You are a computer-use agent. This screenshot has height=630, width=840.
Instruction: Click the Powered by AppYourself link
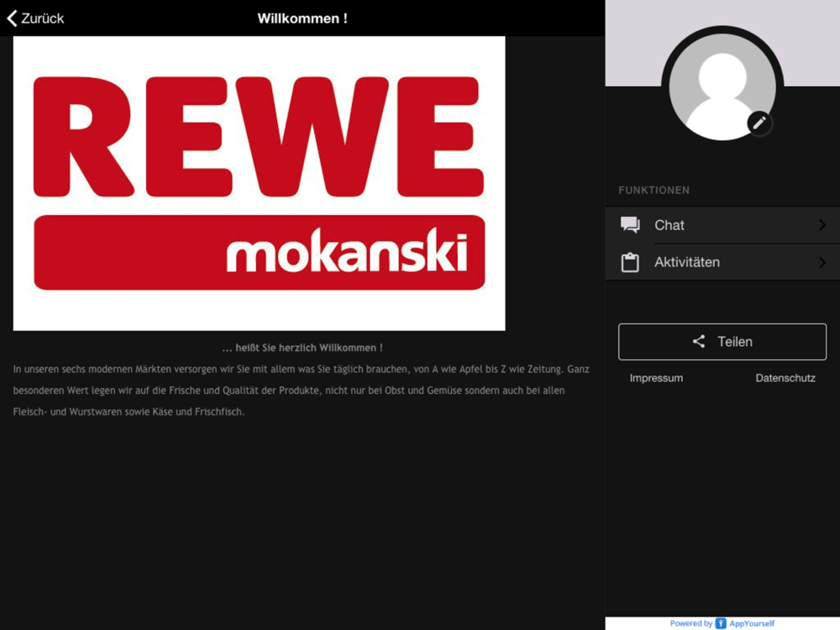pyautogui.click(x=722, y=623)
